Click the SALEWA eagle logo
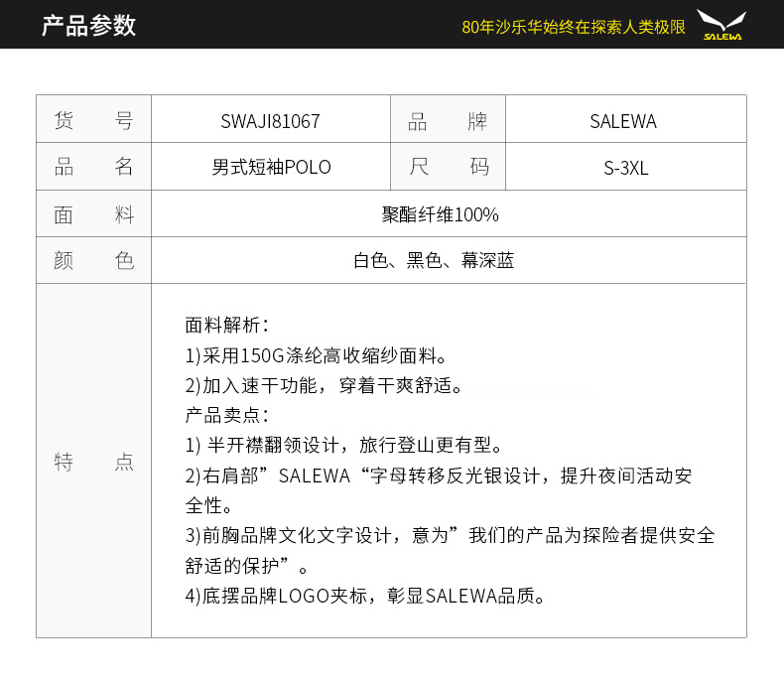 tap(721, 25)
